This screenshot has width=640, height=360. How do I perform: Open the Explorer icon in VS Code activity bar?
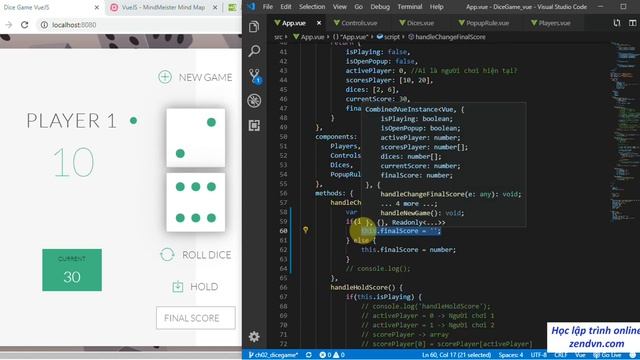tap(254, 27)
